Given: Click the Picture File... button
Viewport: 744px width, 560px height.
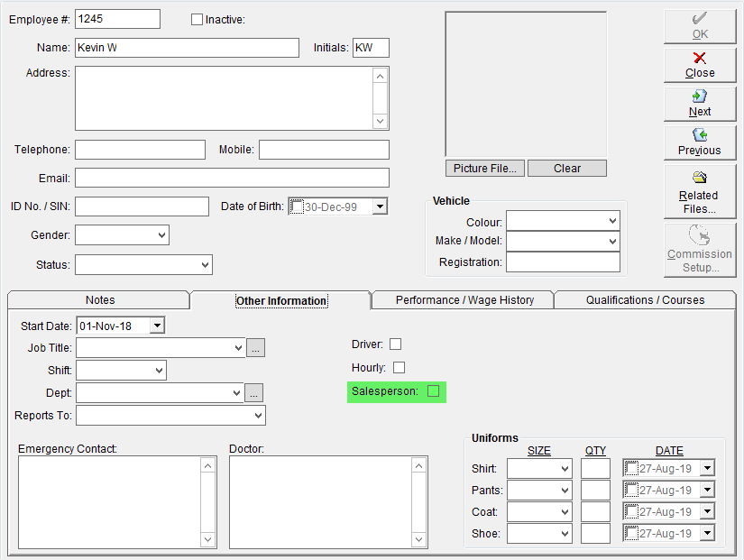Looking at the screenshot, I should (x=485, y=169).
